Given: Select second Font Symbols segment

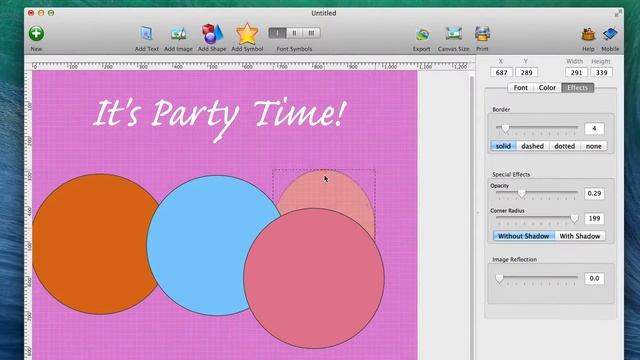Looking at the screenshot, I should tap(295, 33).
